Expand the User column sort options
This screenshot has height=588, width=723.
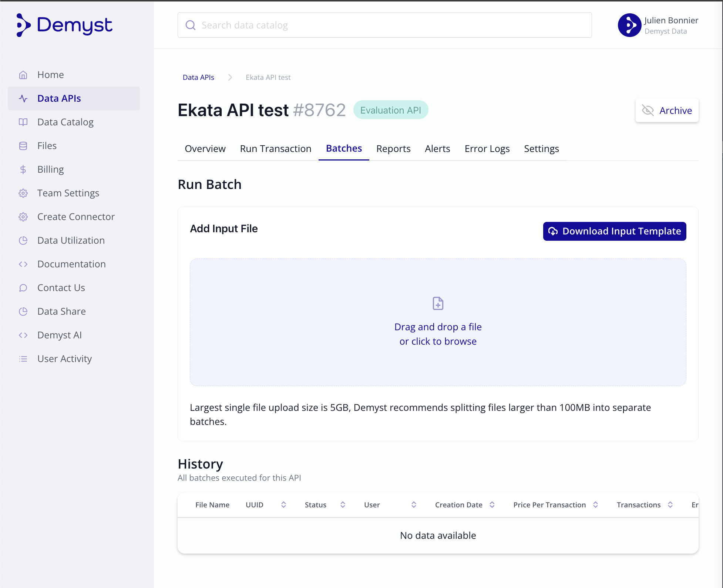click(x=413, y=504)
